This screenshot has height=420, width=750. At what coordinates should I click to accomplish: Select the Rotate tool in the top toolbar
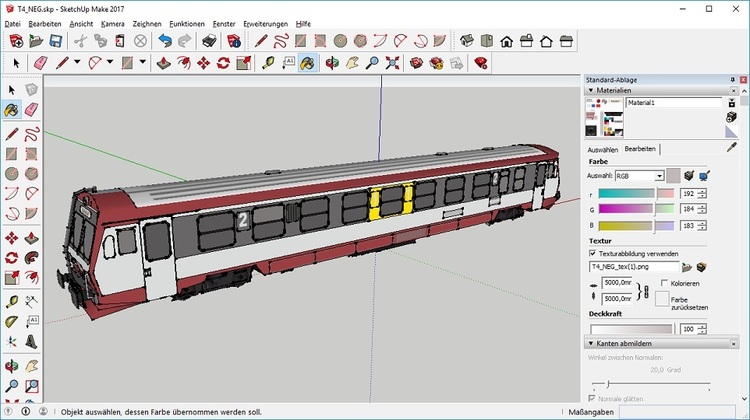(x=223, y=63)
